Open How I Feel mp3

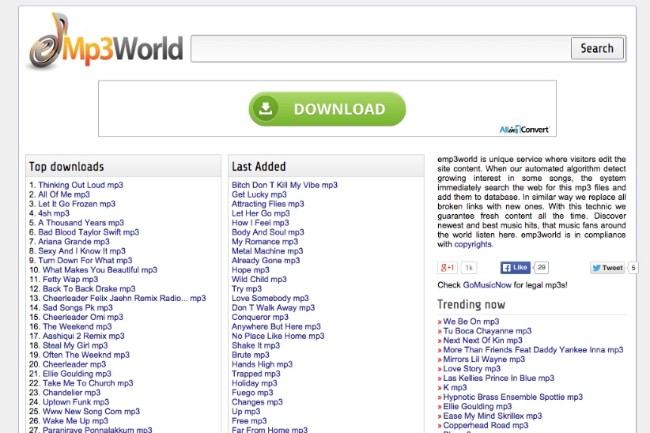(x=260, y=223)
